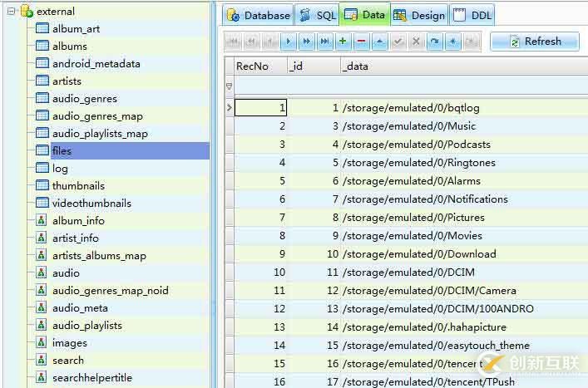The image size is (588, 388).
Task: Jump back one page of records
Action: click(x=252, y=42)
